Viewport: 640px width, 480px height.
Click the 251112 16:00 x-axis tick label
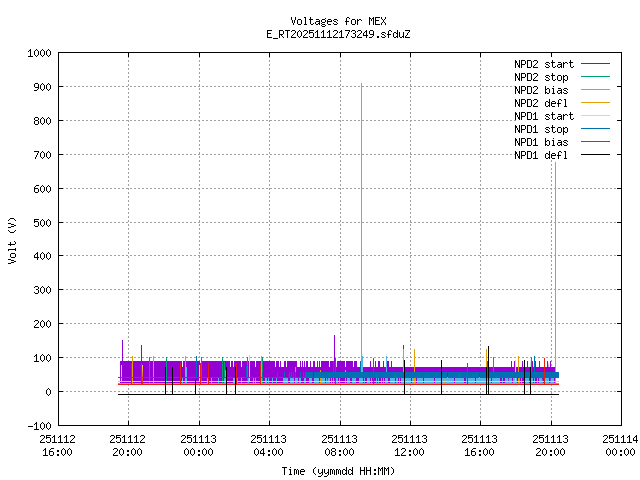[58, 445]
